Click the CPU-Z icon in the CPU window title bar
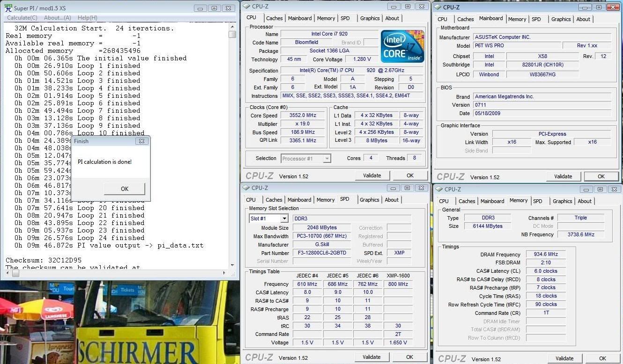This screenshot has height=364, width=623. click(247, 7)
